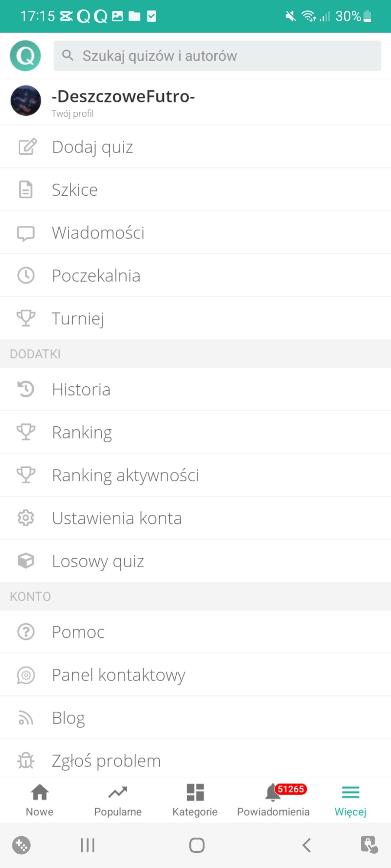391x868 pixels.
Task: Open the Ustawienia konta gear icon
Action: (26, 518)
